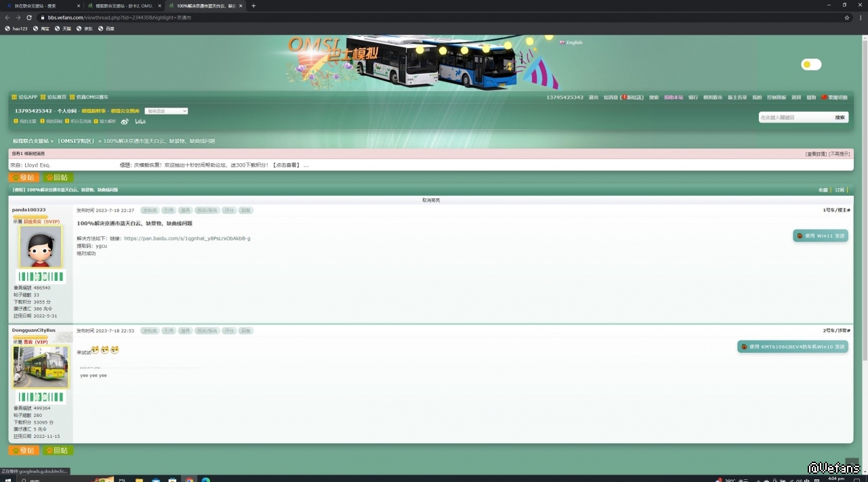
Task: Click the scroll-to-top arrow button
Action: click(852, 464)
